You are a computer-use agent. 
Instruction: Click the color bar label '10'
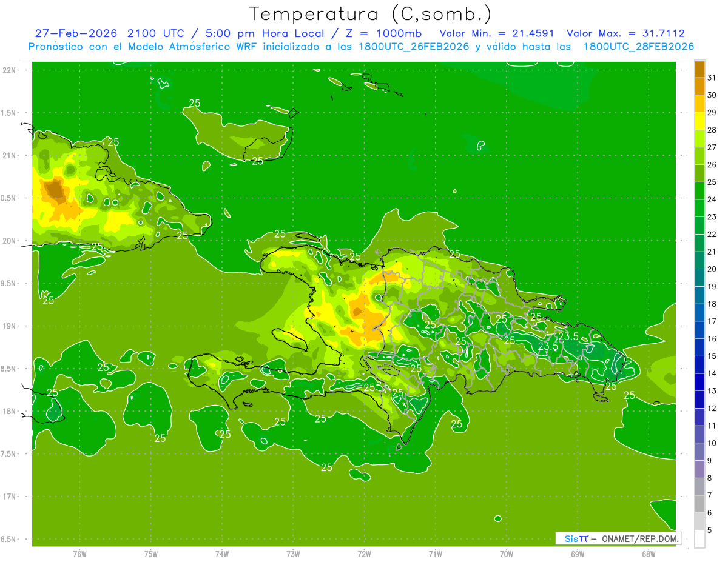[712, 443]
